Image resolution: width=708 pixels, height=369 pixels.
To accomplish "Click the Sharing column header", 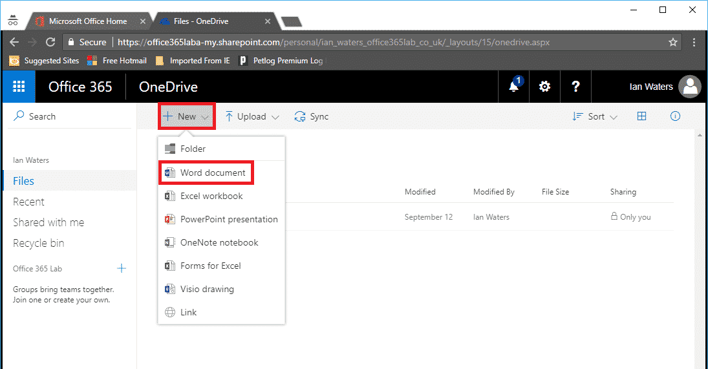I will coord(623,192).
